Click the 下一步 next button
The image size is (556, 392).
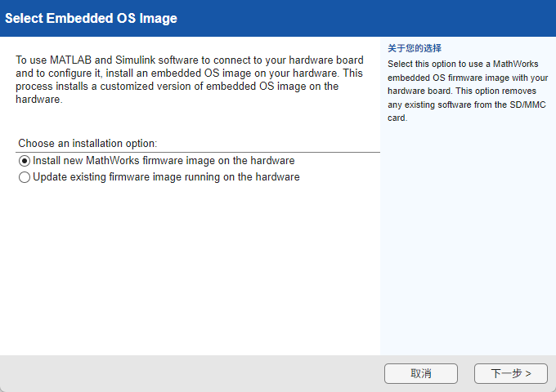point(511,373)
